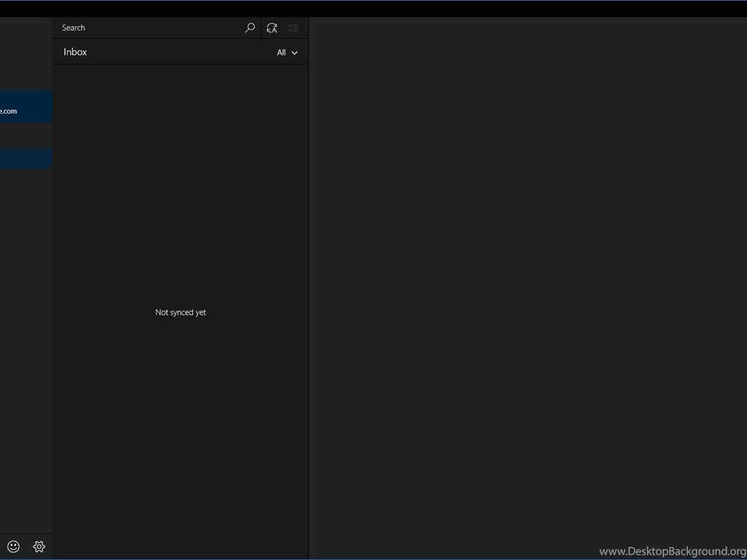Open feedback with the smiley face icon
747x560 pixels.
13,546
